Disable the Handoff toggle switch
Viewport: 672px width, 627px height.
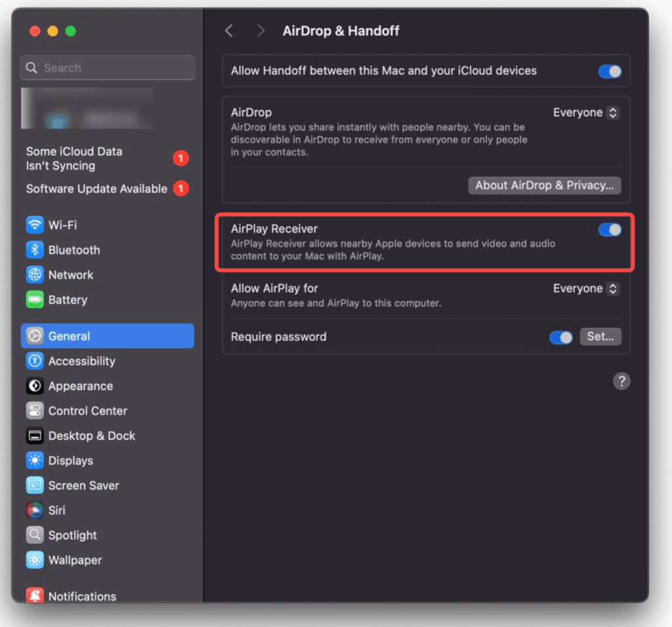click(610, 71)
